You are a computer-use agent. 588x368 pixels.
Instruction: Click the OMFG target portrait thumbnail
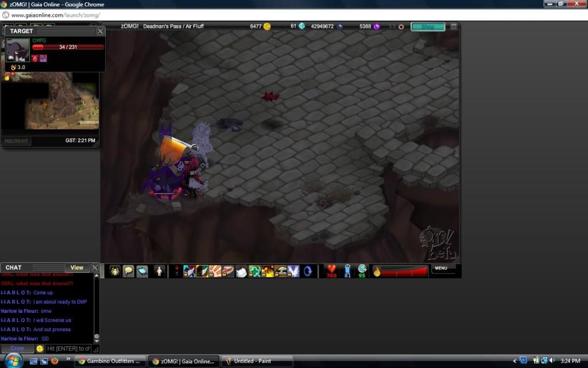pos(18,49)
